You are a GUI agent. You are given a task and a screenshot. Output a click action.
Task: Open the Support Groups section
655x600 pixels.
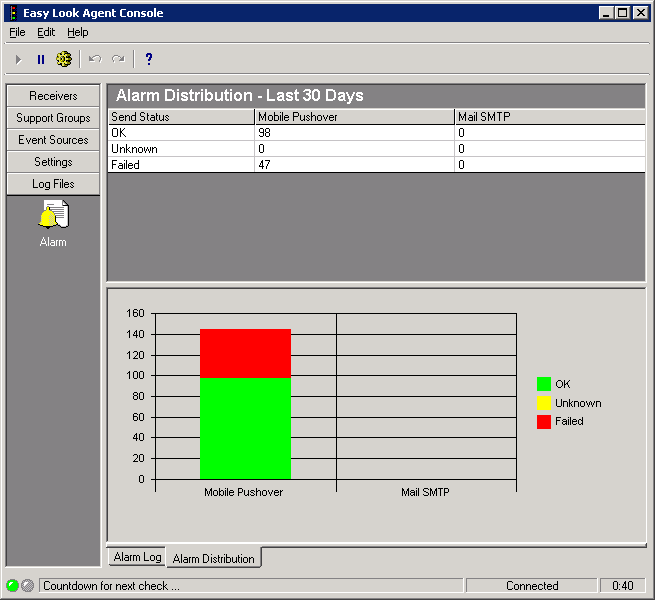[x=53, y=118]
